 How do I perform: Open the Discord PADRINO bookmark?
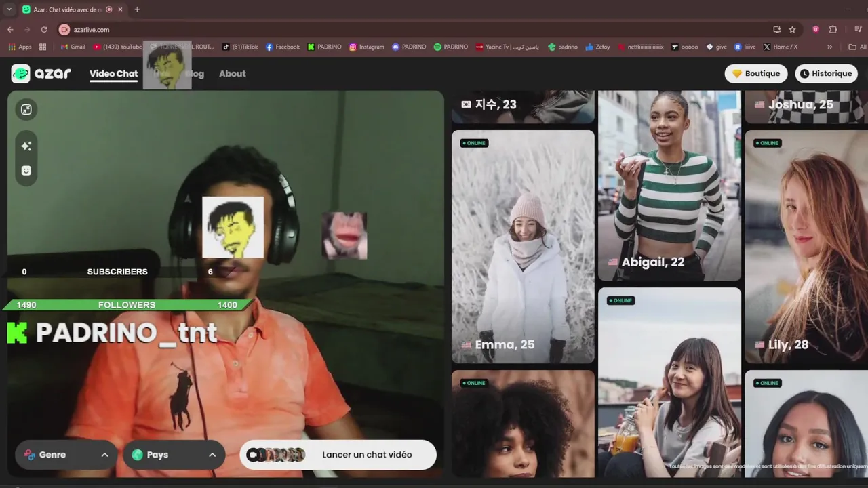[409, 47]
